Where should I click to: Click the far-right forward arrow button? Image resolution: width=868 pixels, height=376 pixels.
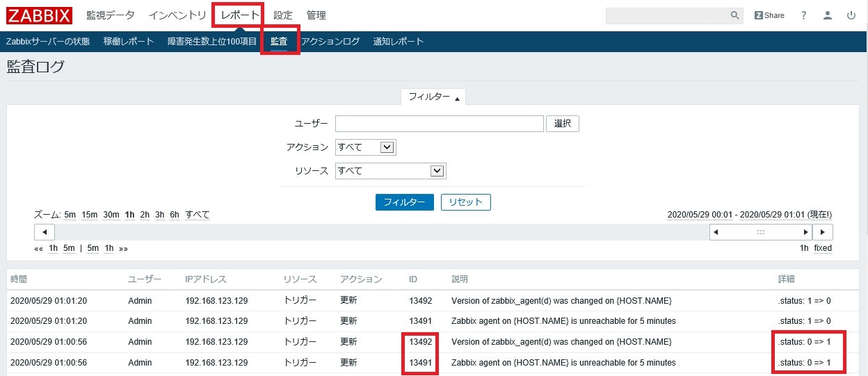click(823, 232)
